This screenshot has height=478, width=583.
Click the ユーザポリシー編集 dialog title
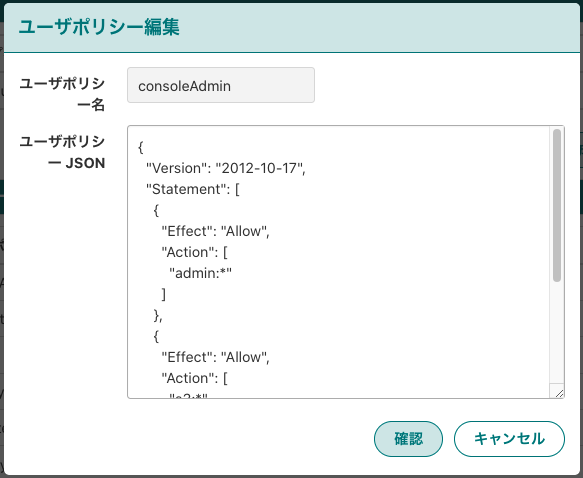99,27
